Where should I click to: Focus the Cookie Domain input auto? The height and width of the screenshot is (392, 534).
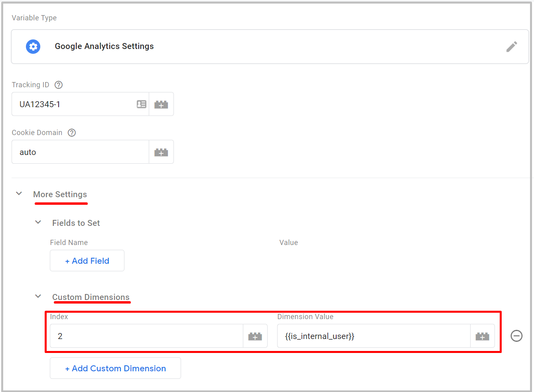(80, 152)
